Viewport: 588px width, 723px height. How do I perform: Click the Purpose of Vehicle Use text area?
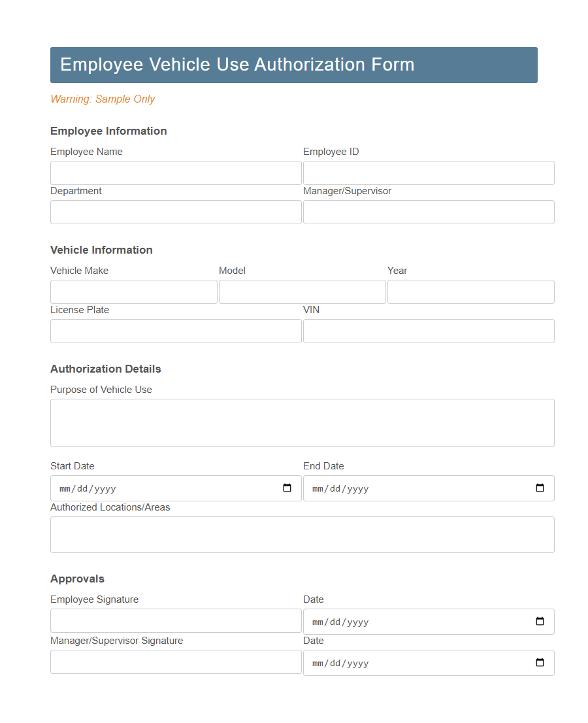pos(302,422)
